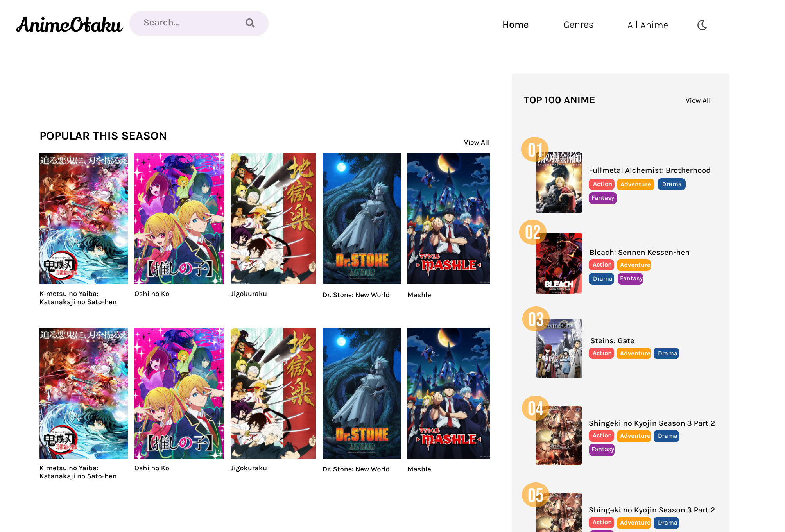Click View All for Popular This Season
Screen dimensions: 785x532
476,142
